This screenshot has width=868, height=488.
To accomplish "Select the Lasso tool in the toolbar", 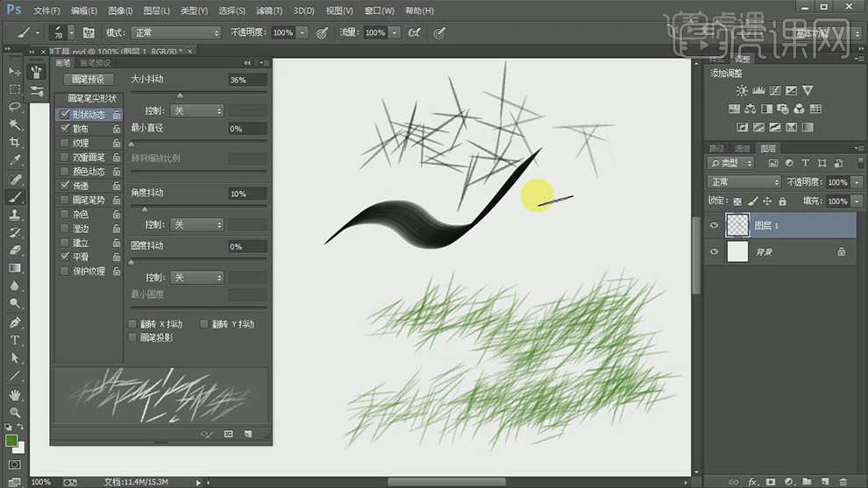I will [x=15, y=106].
